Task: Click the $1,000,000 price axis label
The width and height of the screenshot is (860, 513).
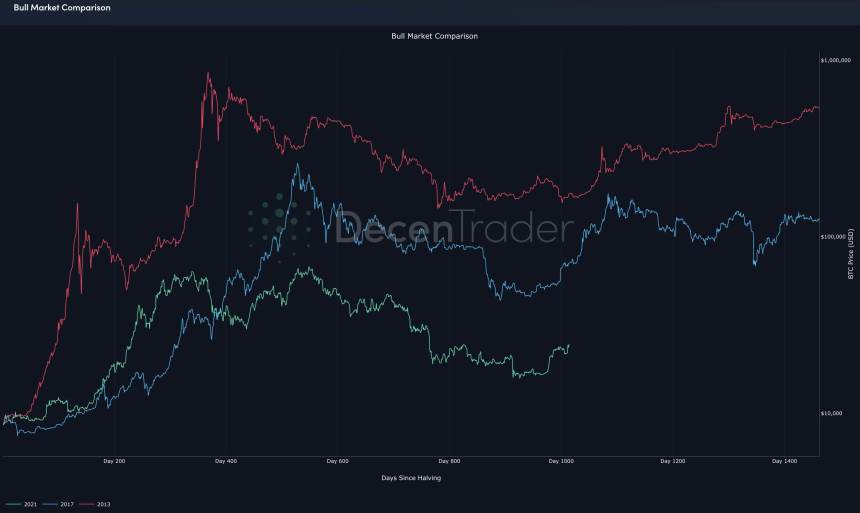Action: coord(836,62)
